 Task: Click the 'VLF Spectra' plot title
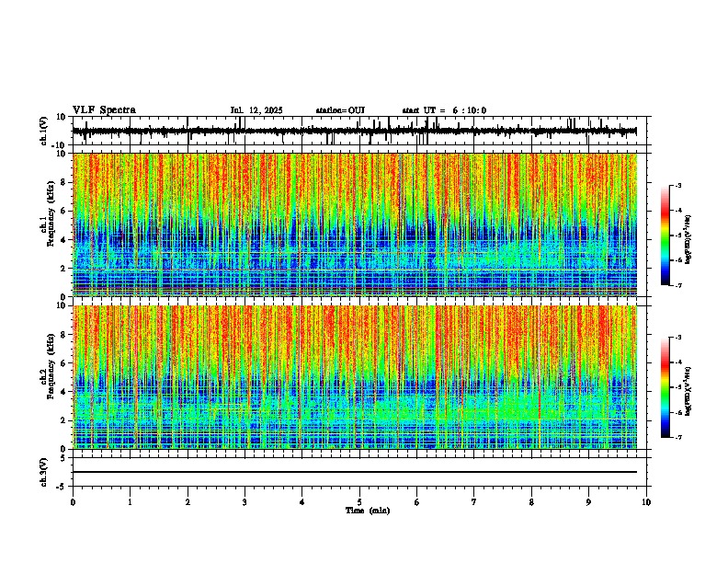click(x=104, y=110)
